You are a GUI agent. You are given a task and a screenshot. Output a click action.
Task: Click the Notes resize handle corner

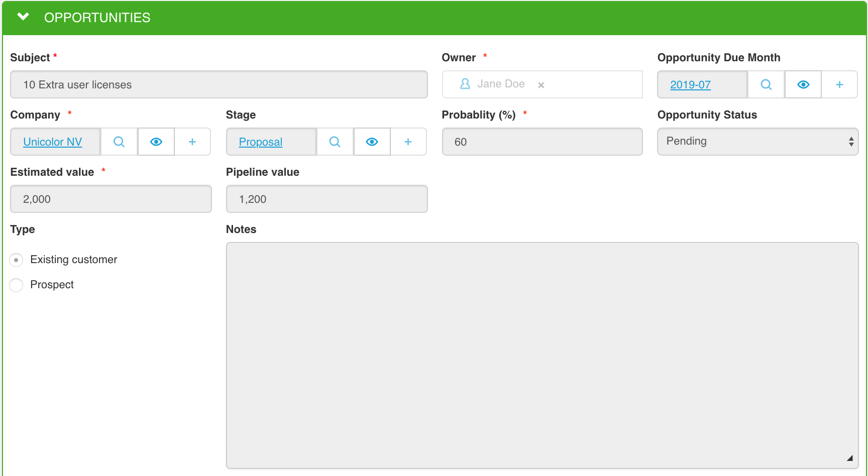(x=850, y=458)
